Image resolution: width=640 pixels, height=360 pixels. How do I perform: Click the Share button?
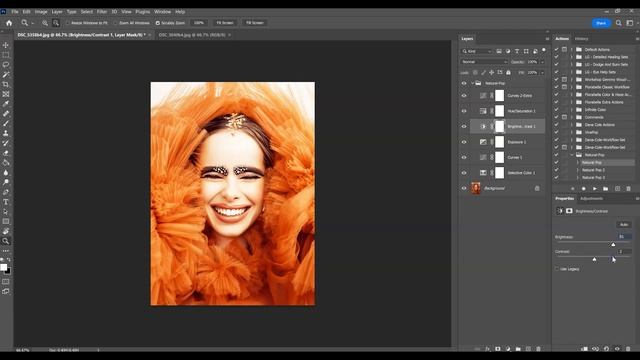601,23
